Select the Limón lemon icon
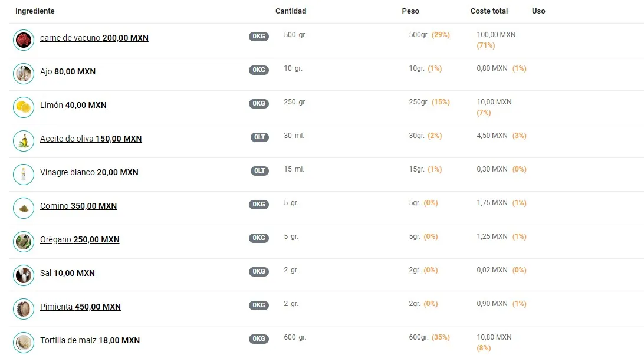644x355 pixels. point(24,108)
